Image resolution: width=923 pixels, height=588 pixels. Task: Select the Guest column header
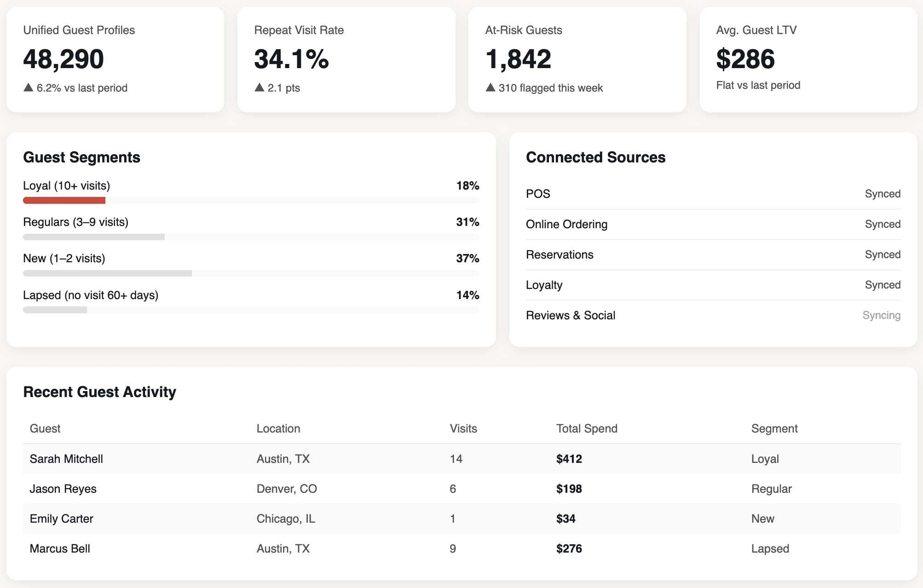coord(45,428)
